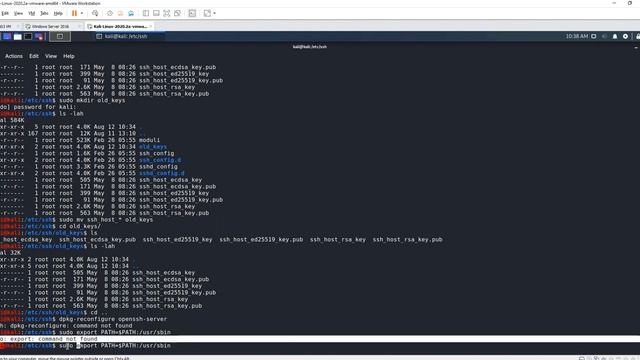Click the sshd_config file name in listing
The image size is (640, 360).
coord(158,167)
